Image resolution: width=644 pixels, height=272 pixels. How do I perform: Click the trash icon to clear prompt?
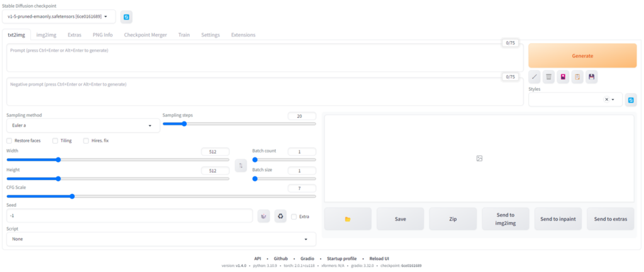tap(549, 77)
